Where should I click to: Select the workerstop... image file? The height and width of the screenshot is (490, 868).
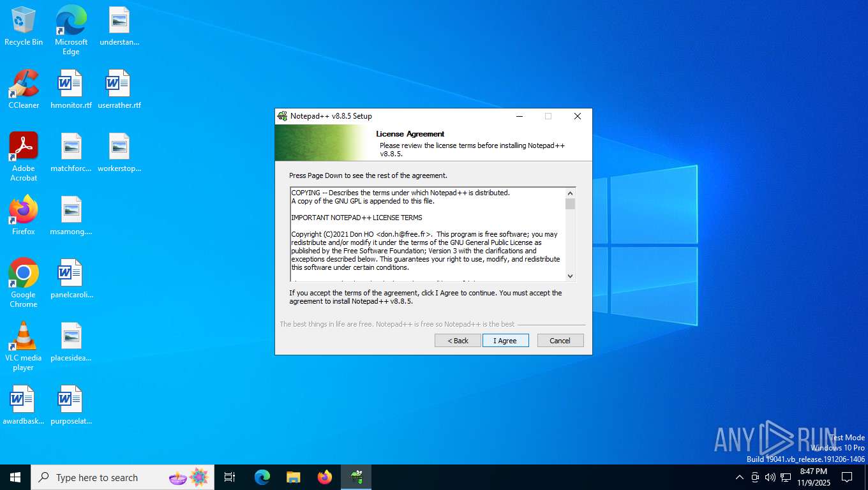click(119, 153)
